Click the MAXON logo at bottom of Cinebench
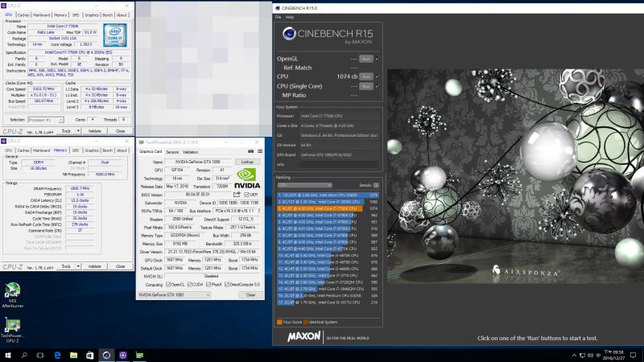 [x=304, y=337]
